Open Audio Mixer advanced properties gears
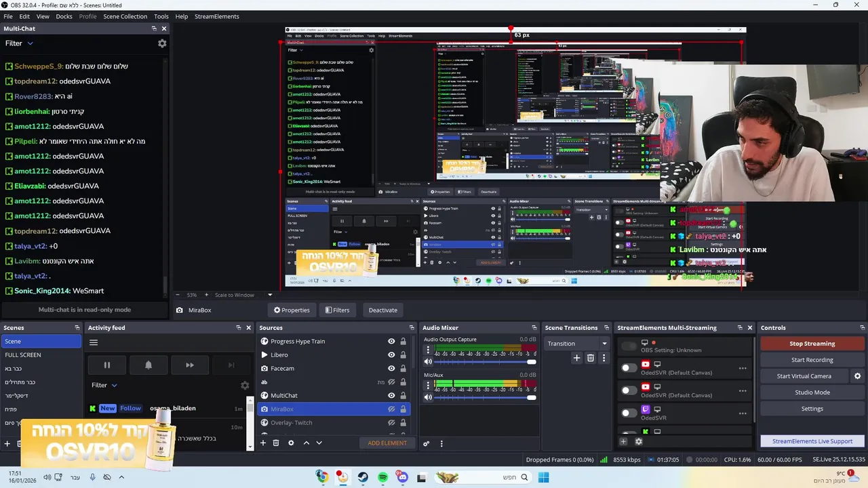Screen dimensions: 868x488 pos(427,444)
